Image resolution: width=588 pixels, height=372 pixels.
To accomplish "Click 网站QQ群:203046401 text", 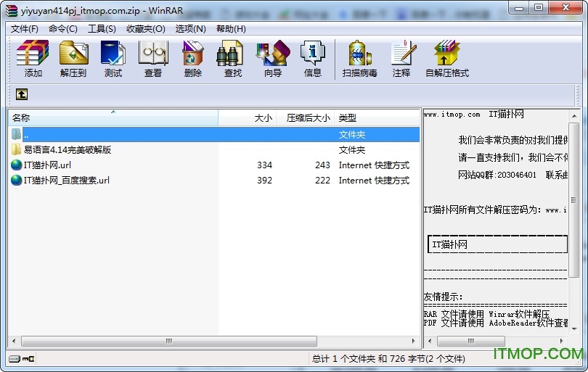I will pyautogui.click(x=497, y=175).
